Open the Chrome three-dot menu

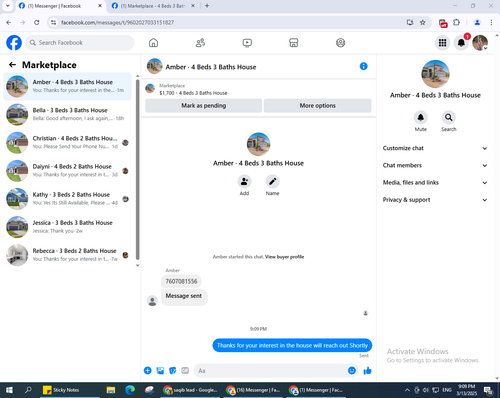click(491, 22)
